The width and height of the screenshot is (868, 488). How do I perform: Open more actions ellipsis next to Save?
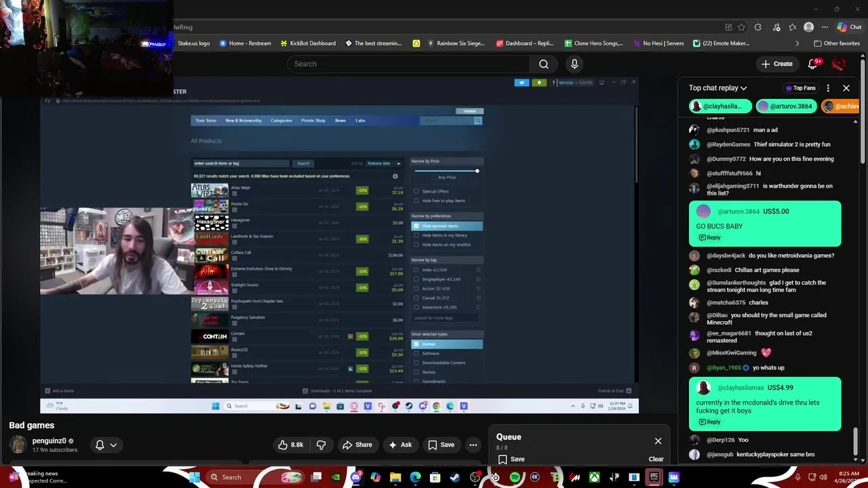tap(473, 445)
